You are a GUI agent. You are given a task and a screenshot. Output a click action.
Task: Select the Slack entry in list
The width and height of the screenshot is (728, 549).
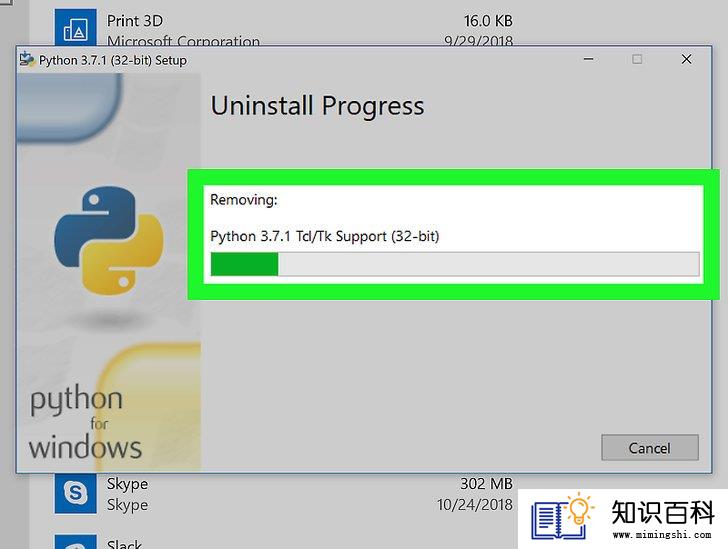[x=284, y=542]
